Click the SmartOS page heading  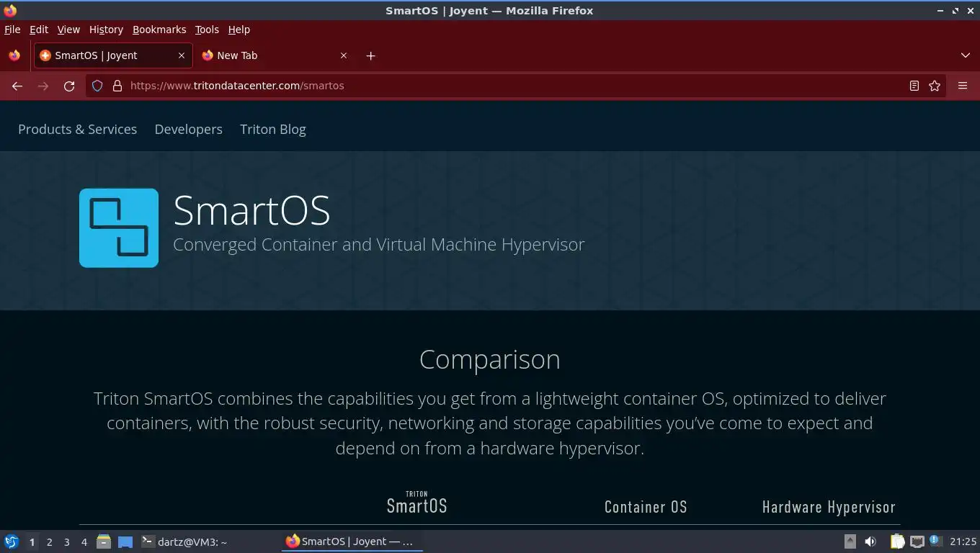pos(251,210)
